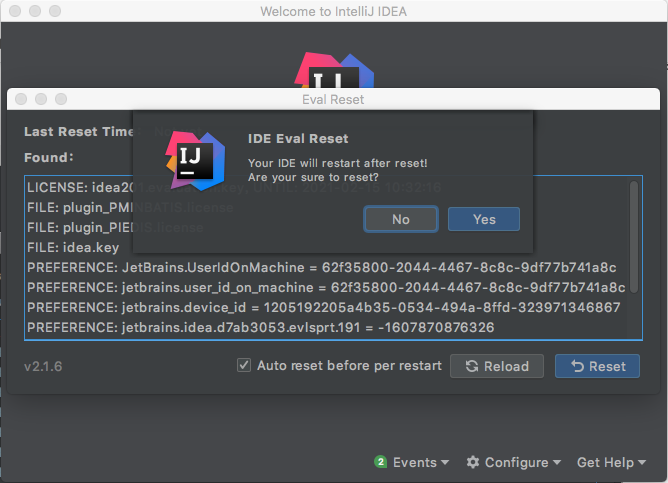Click the Configure gear icon
Viewport: 668px width, 483px height.
pos(472,462)
